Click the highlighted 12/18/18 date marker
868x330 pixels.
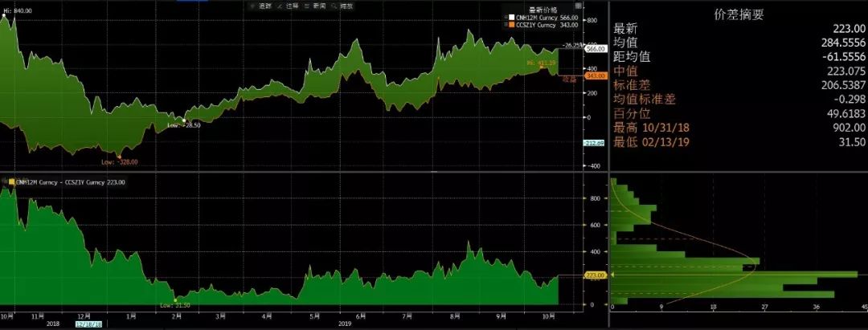[88, 324]
